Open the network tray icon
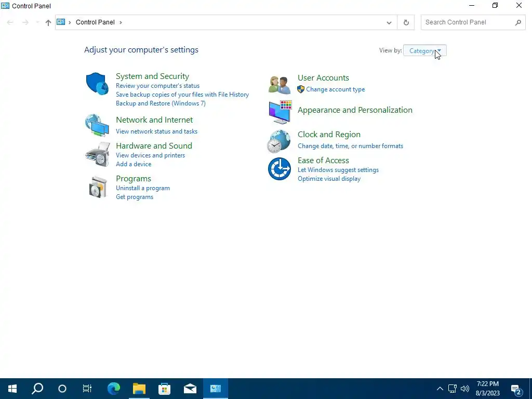Image resolution: width=532 pixels, height=399 pixels. tap(453, 389)
